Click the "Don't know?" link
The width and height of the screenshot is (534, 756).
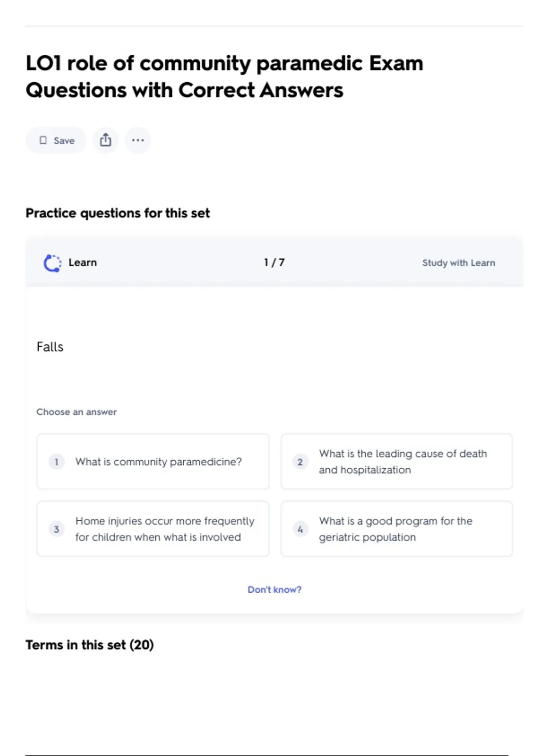point(274,590)
